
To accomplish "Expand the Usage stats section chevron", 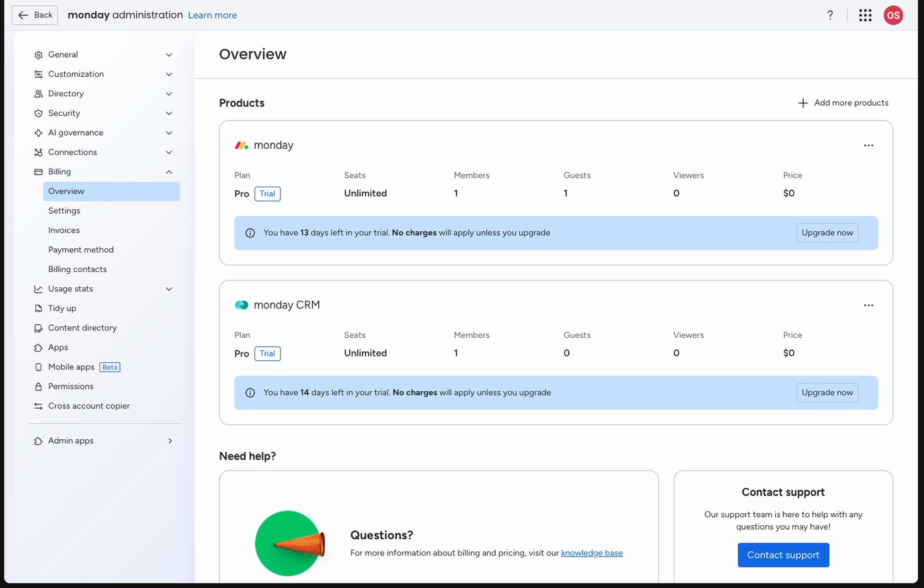I will pyautogui.click(x=169, y=289).
